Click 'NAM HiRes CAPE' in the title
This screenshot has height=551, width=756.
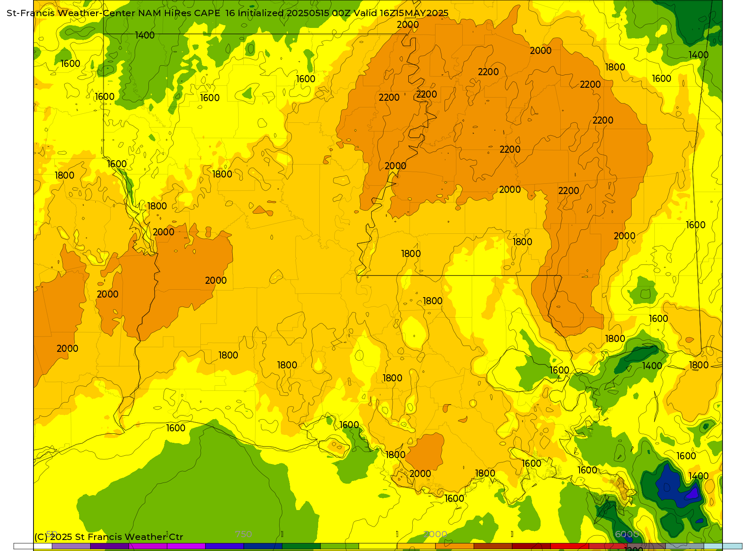(179, 13)
